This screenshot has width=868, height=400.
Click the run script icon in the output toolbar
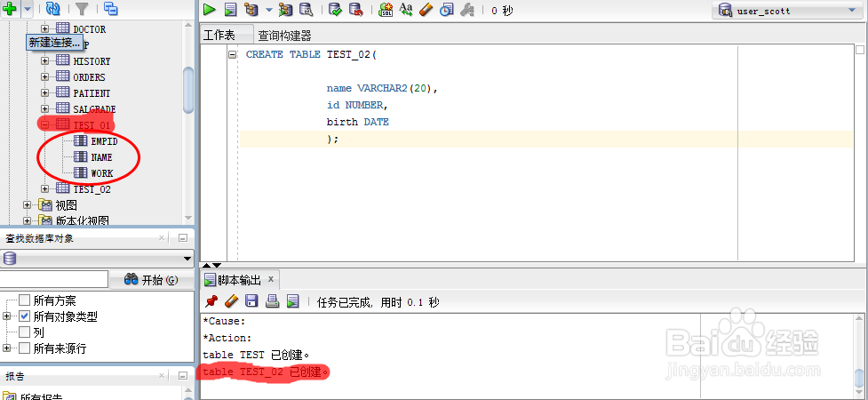(x=293, y=301)
